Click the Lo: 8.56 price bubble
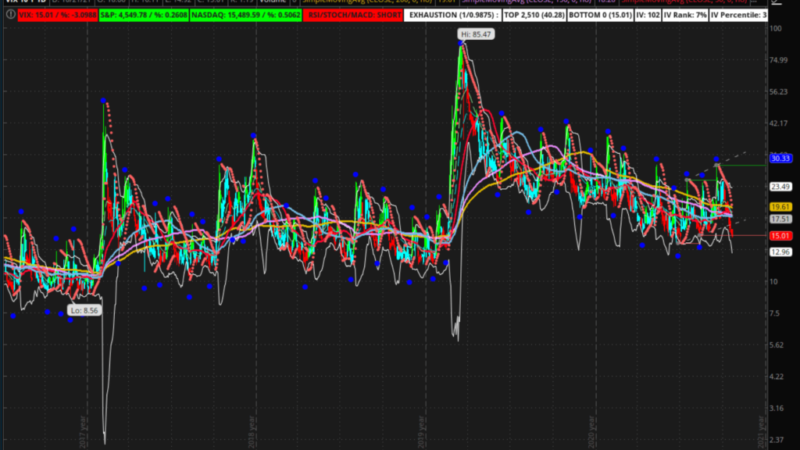This screenshot has height=450, width=800. click(84, 310)
